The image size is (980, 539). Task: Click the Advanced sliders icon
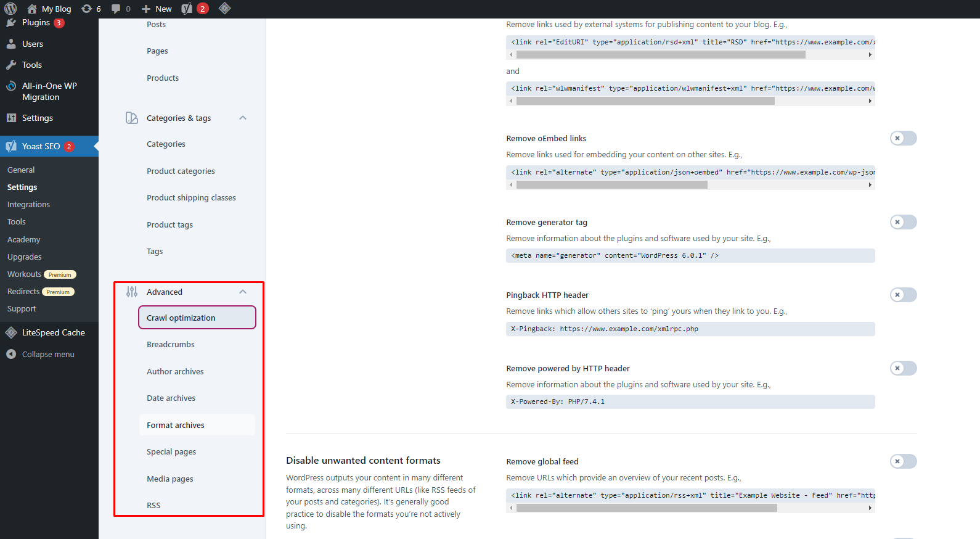(132, 292)
